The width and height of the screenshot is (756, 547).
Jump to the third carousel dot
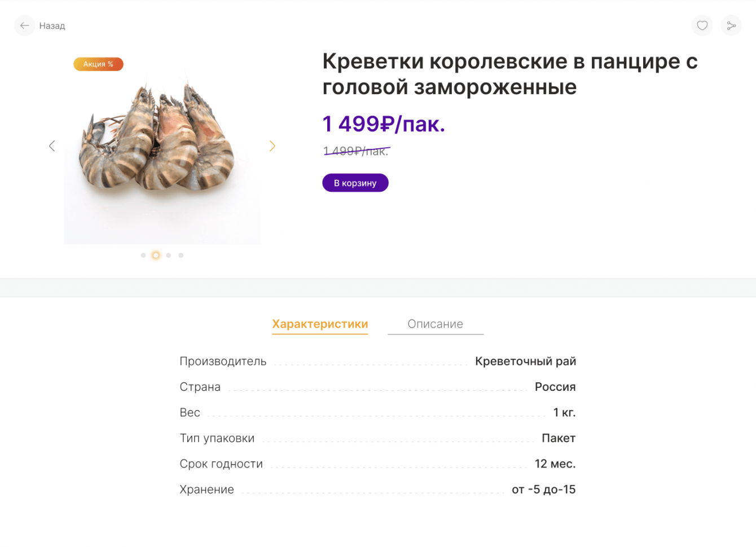click(x=169, y=255)
